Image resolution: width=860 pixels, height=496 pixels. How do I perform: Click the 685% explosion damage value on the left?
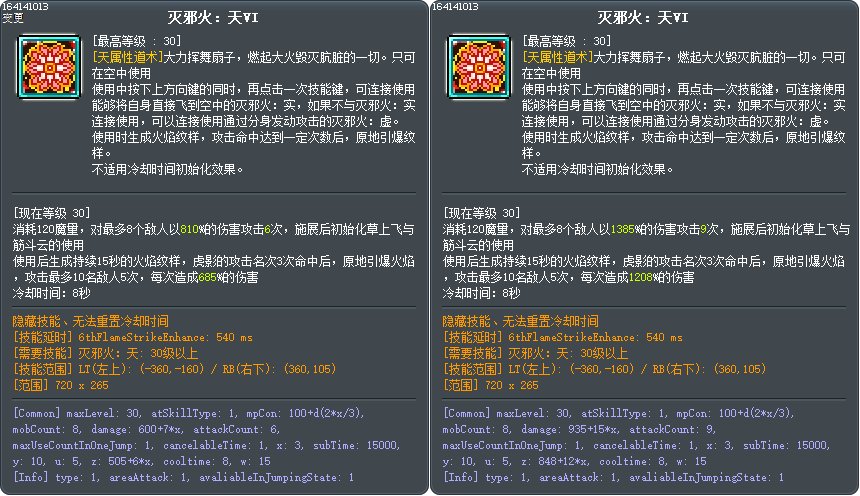[x=209, y=278]
